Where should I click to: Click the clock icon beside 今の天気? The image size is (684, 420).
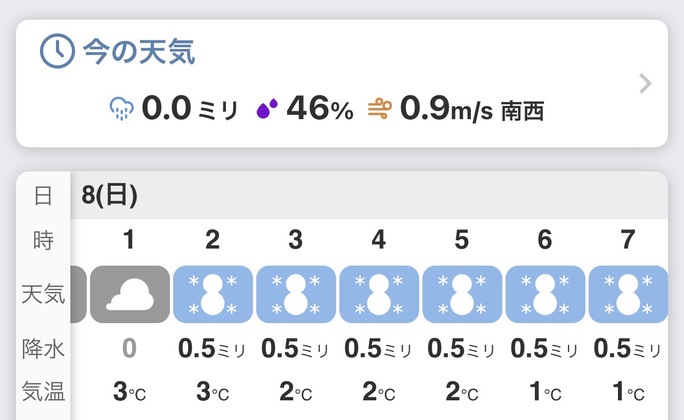click(x=59, y=51)
